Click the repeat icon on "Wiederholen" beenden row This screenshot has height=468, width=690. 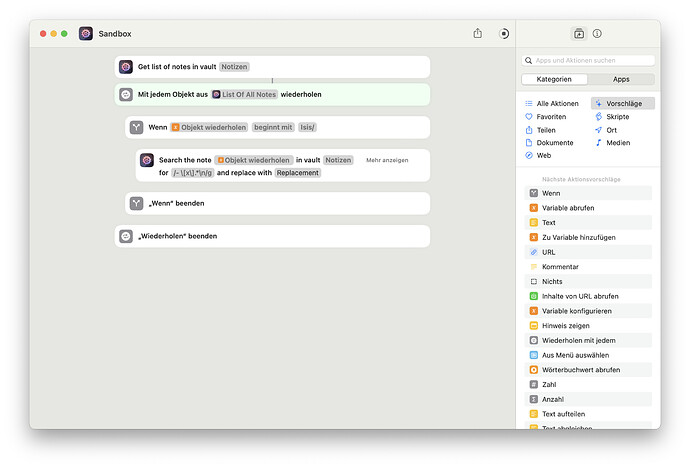point(126,236)
